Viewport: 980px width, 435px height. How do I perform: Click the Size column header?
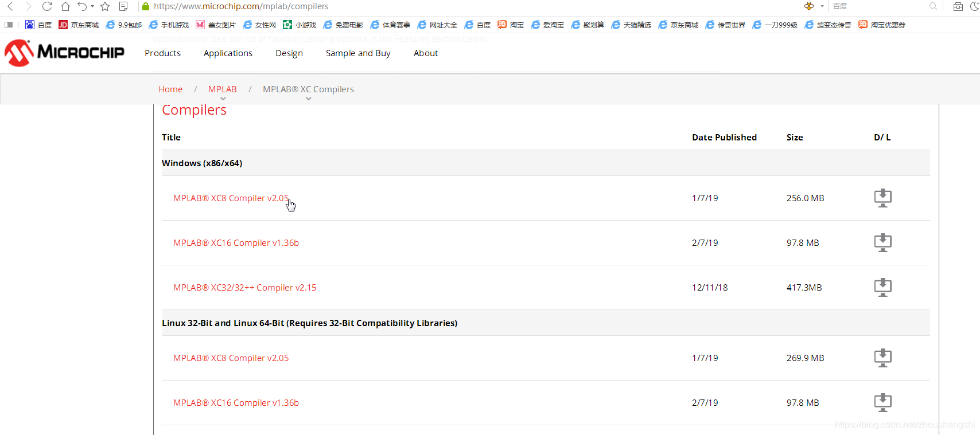coord(795,137)
